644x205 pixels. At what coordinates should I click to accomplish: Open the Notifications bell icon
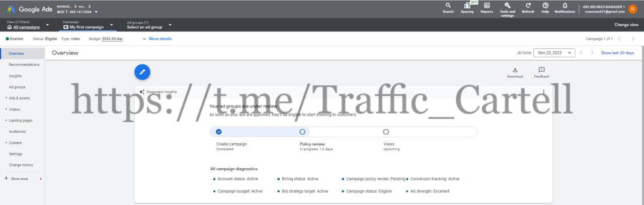(565, 5)
